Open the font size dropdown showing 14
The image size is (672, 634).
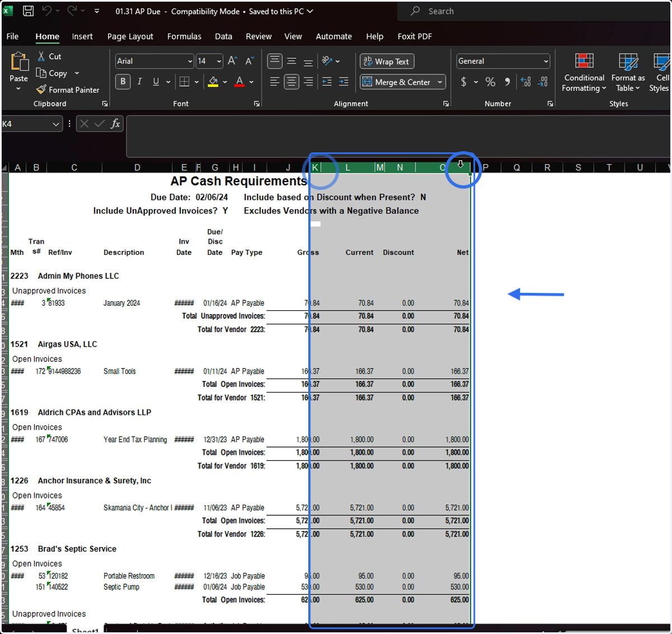tap(219, 61)
